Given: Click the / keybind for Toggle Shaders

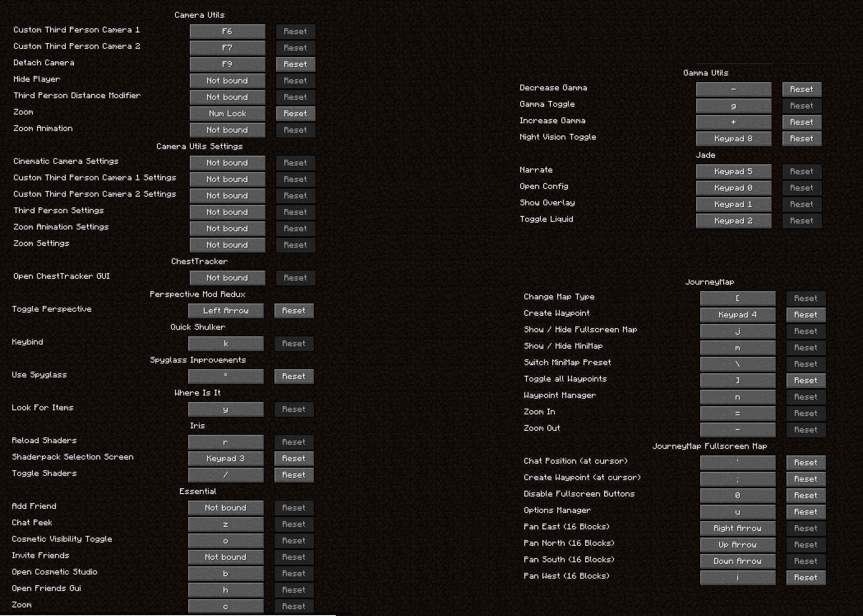Looking at the screenshot, I should [226, 475].
